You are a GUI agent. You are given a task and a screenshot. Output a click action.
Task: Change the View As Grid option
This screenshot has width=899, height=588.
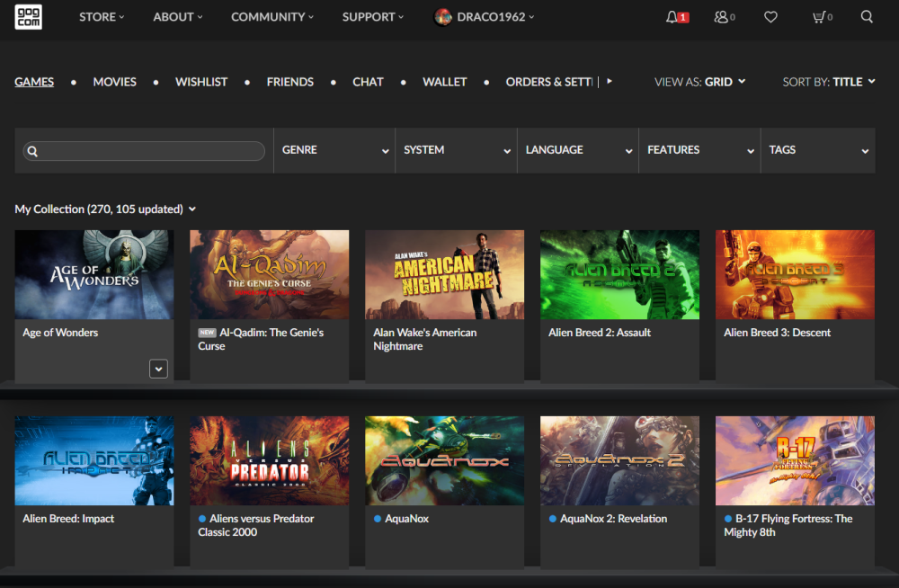pyautogui.click(x=700, y=82)
